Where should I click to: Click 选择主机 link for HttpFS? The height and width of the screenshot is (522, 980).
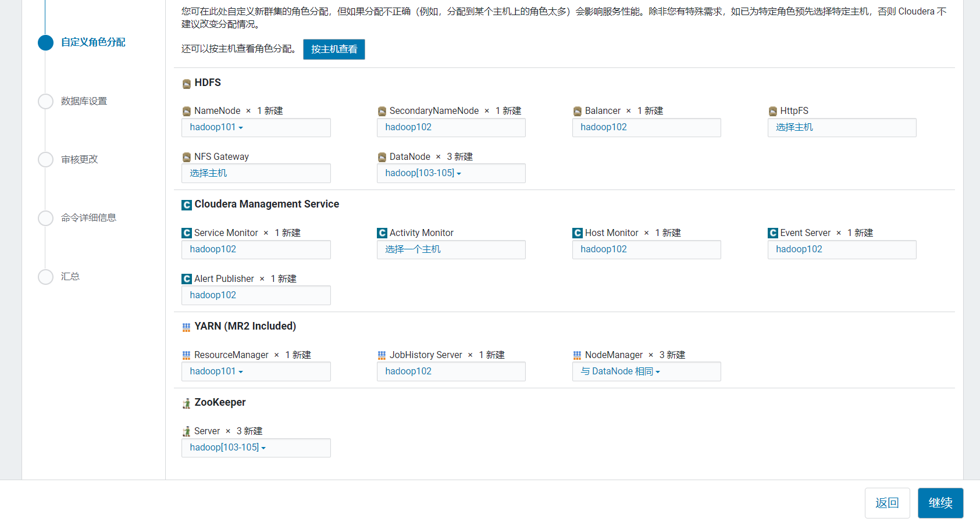pyautogui.click(x=794, y=127)
